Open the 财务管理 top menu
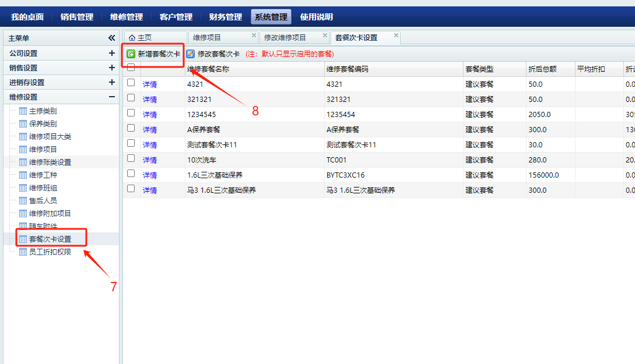Screen dimensions: 635x364 pos(225,17)
